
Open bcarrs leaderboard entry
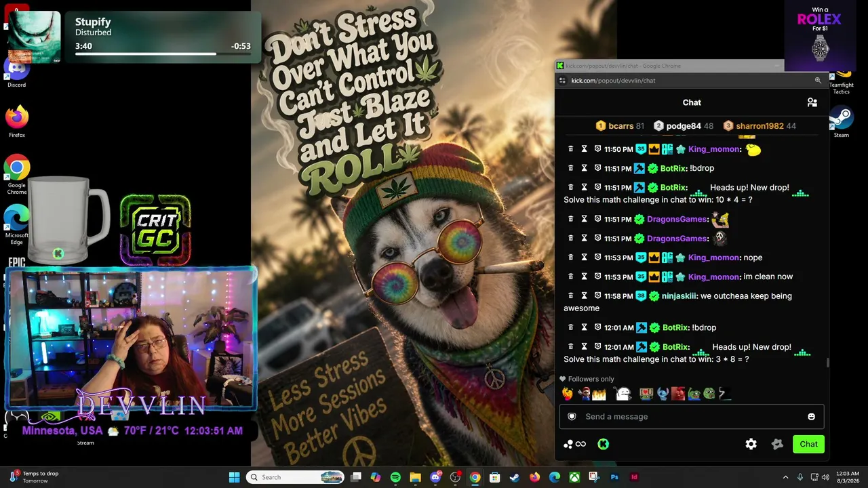(x=620, y=126)
